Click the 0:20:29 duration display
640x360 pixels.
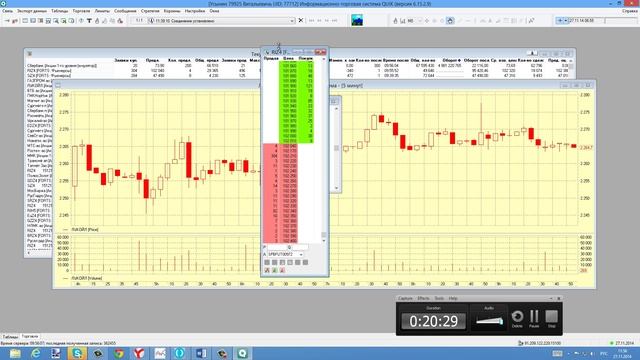pos(433,321)
